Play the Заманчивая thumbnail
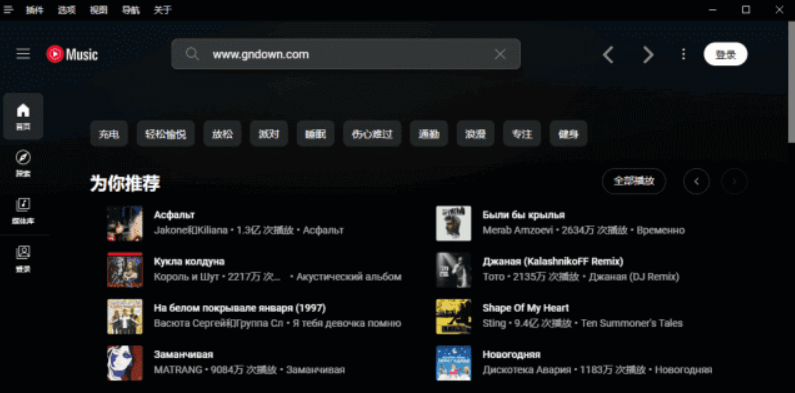795x393 pixels. pos(125,363)
